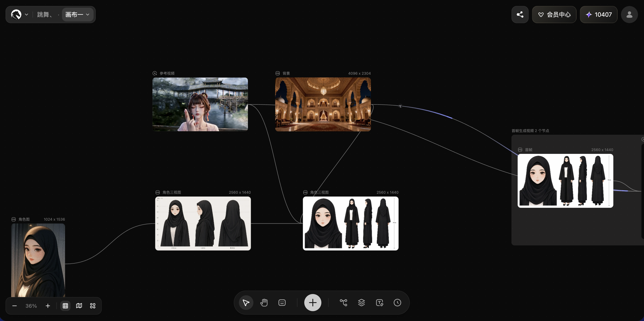Click the 跳舞、 project name
Viewport: 644px width, 321px height.
tap(45, 15)
